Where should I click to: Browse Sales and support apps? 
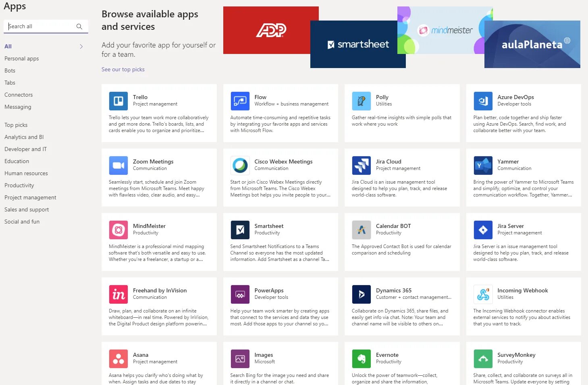(x=27, y=209)
